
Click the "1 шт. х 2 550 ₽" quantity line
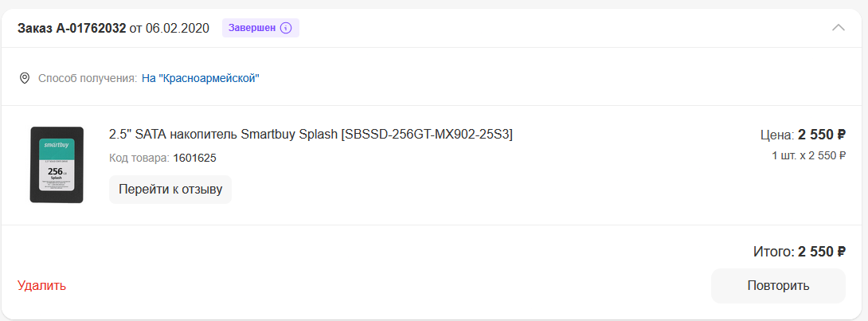pos(808,155)
